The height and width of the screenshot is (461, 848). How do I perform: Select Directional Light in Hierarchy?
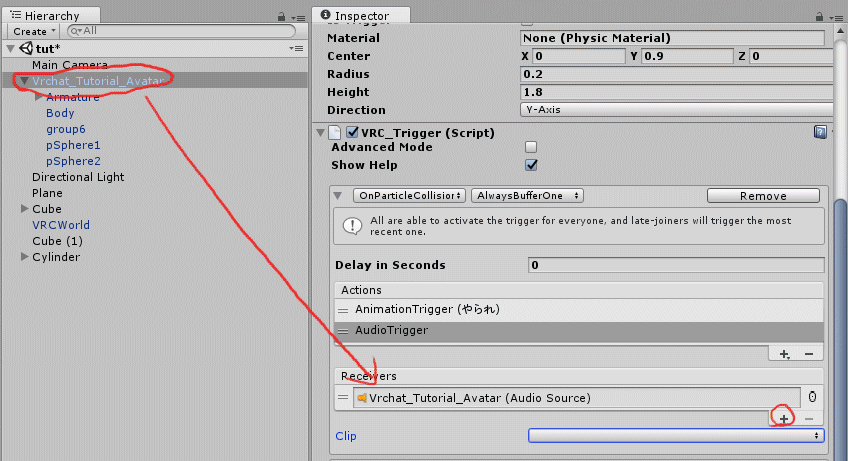point(78,177)
